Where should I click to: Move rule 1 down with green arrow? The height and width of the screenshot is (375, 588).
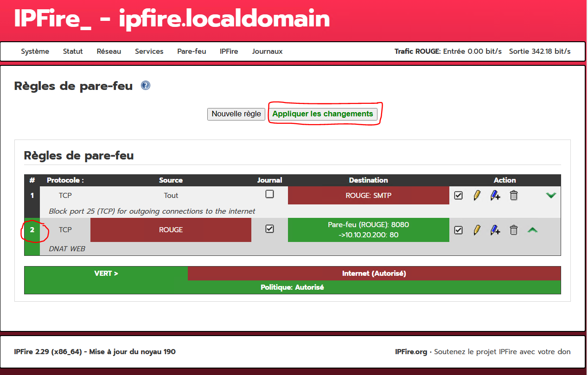(x=551, y=196)
